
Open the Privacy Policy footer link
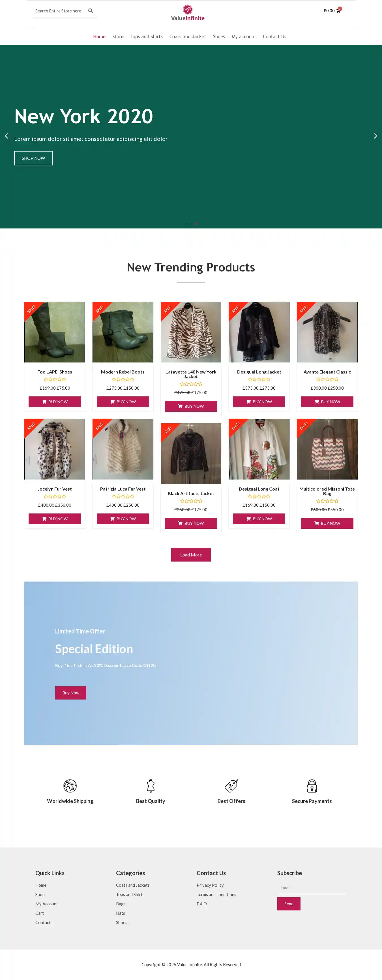[x=210, y=885]
